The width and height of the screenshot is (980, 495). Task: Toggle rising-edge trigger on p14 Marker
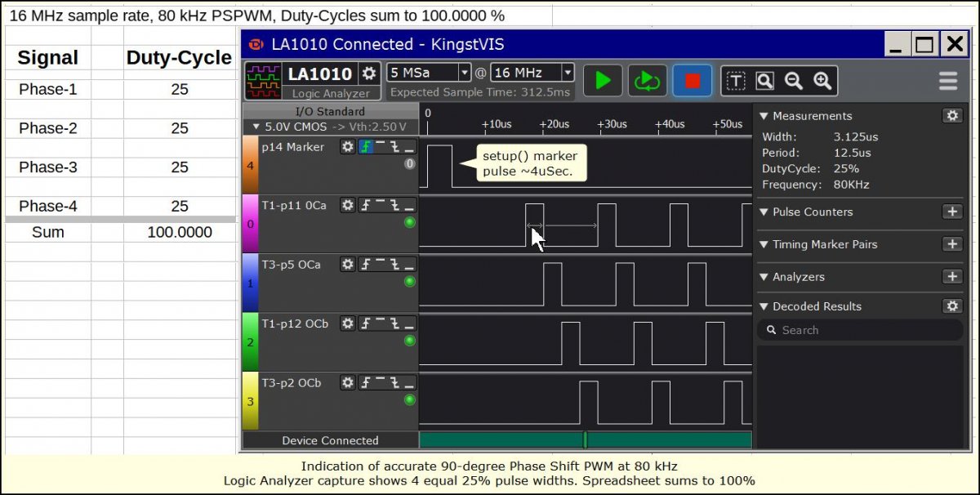coord(366,147)
